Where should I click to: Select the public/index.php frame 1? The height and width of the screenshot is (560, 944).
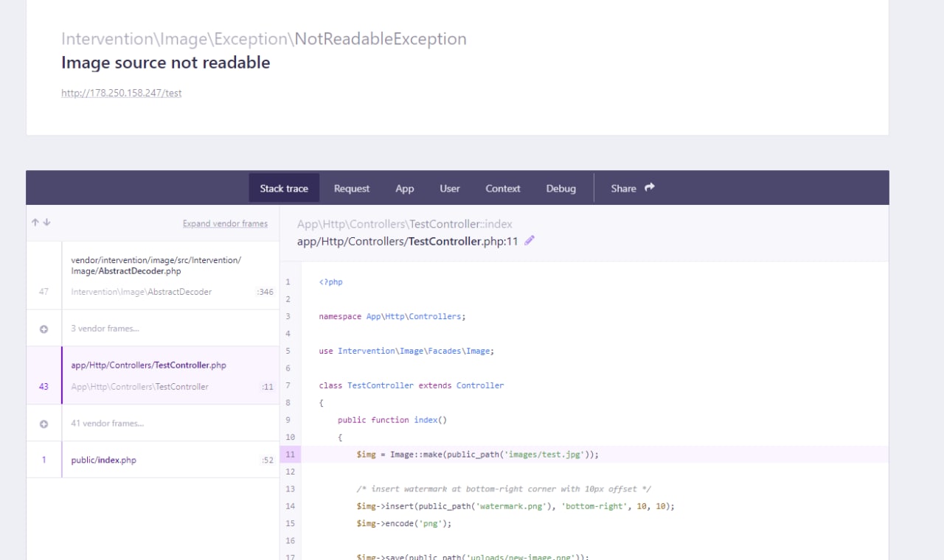[x=153, y=460]
